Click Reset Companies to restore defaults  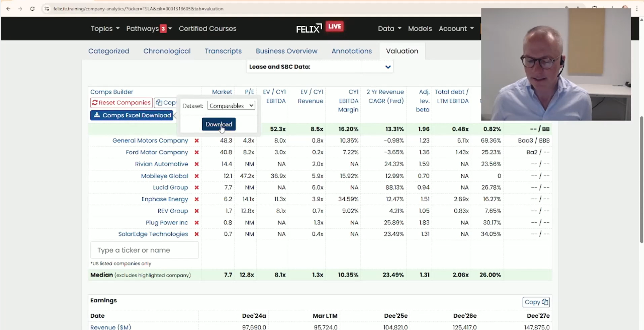[121, 102]
